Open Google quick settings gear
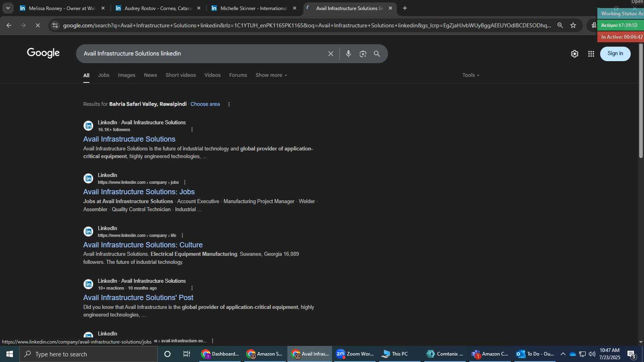 (x=575, y=53)
